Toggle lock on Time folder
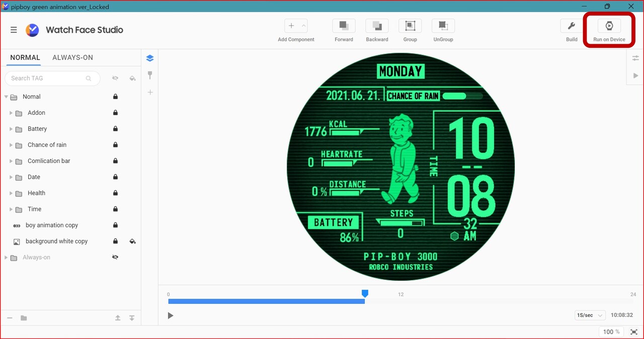Image resolution: width=644 pixels, height=339 pixels. [x=115, y=209]
